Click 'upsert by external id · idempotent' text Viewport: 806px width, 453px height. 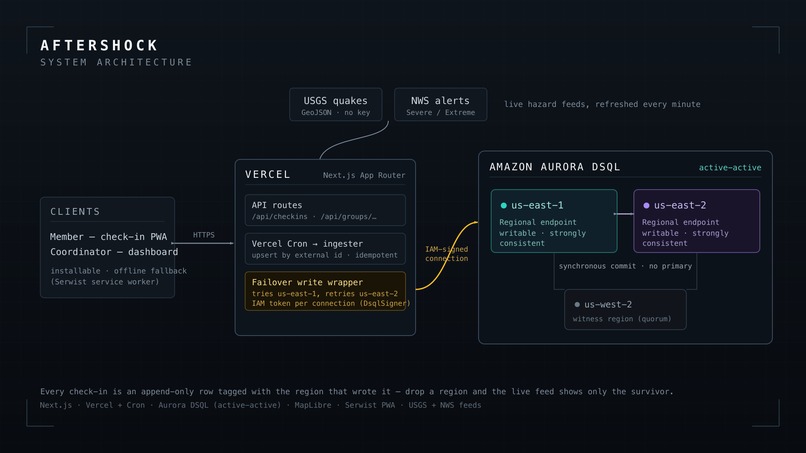point(324,255)
